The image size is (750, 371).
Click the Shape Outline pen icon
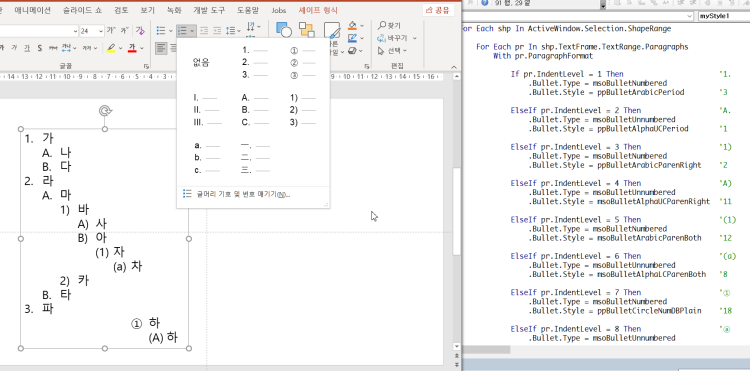[x=353, y=37]
